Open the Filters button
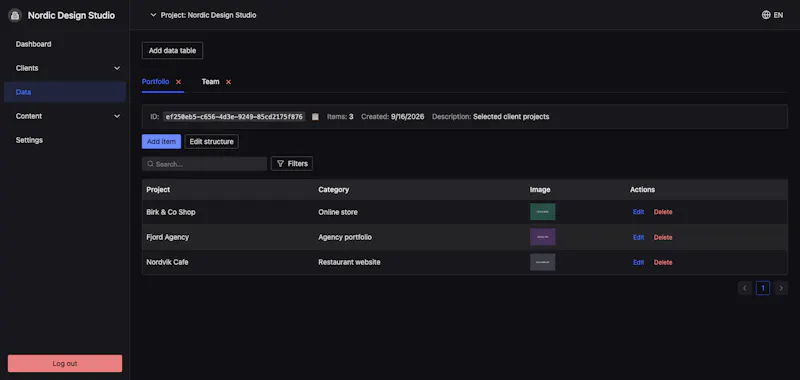Viewport: 800px width, 380px height. [x=292, y=164]
